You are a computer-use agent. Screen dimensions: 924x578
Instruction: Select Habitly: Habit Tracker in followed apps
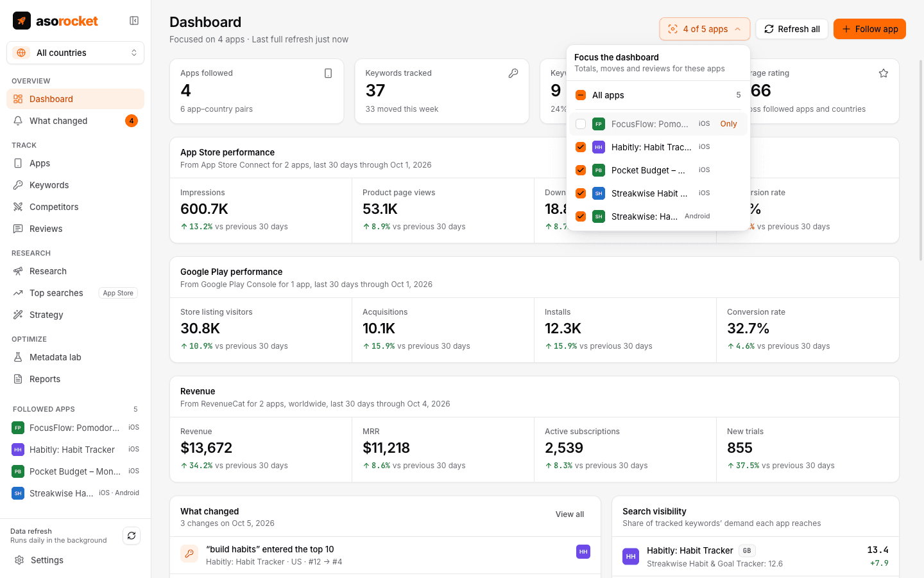75,450
